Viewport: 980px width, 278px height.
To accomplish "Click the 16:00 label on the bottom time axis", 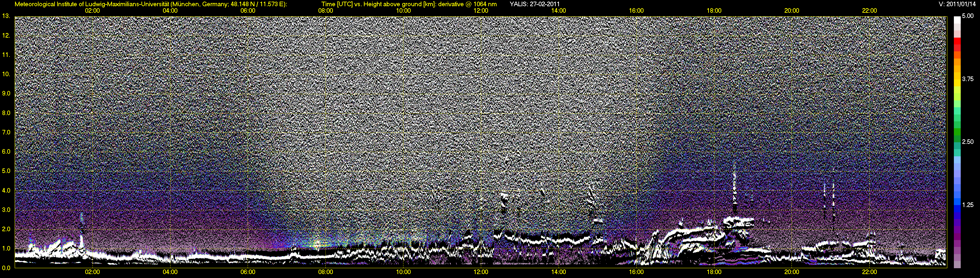I will tap(636, 272).
